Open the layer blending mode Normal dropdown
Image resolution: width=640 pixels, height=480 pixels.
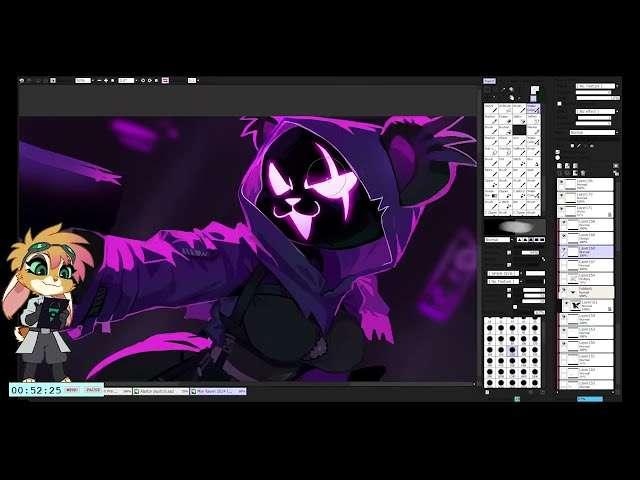point(592,132)
